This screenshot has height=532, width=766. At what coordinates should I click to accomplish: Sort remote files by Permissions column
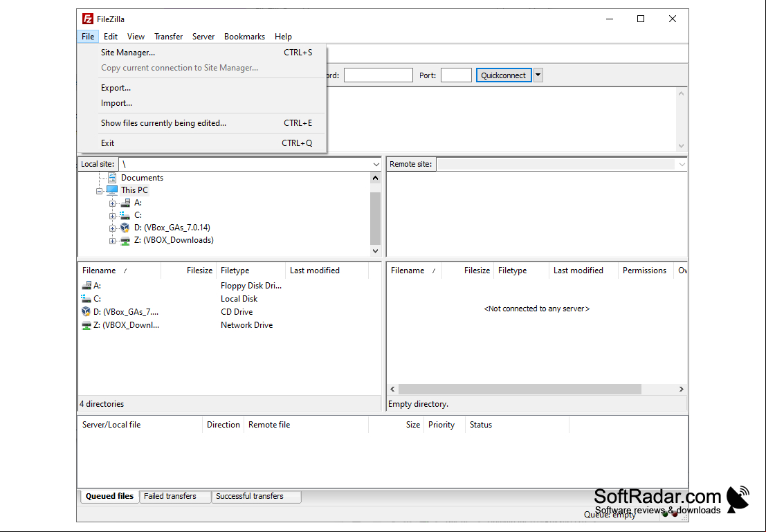click(x=646, y=270)
